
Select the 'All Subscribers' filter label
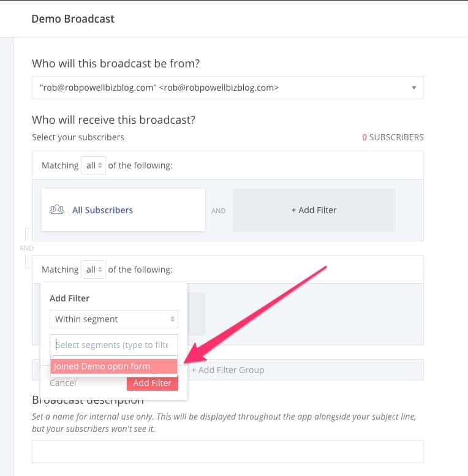pos(102,210)
